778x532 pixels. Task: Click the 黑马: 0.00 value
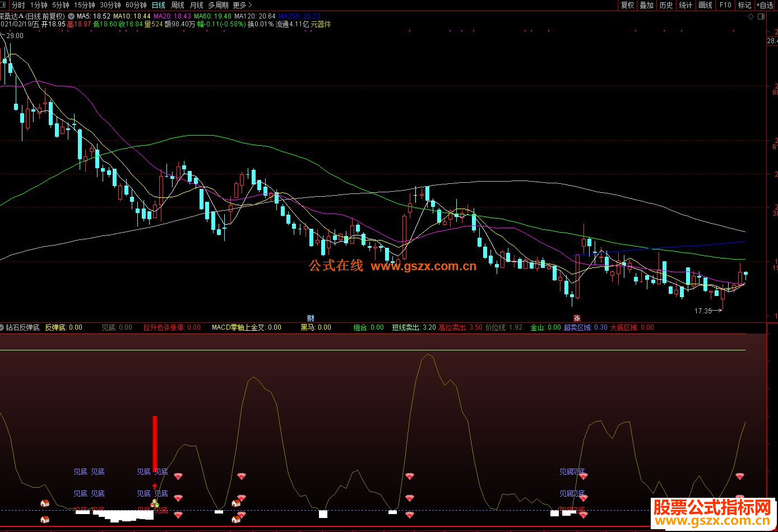click(316, 327)
